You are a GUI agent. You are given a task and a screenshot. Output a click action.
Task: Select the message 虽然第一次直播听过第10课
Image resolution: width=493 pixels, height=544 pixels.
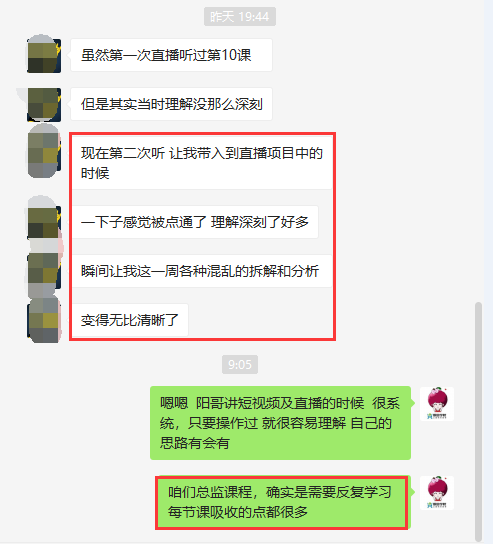171,55
